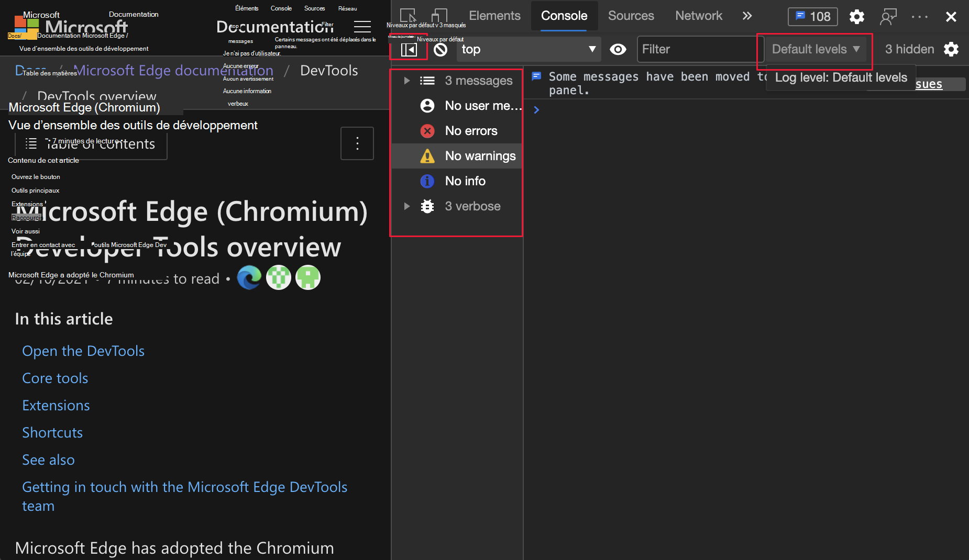Viewport: 969px width, 560px height.
Task: Click the 'In this article' heading
Action: (64, 319)
